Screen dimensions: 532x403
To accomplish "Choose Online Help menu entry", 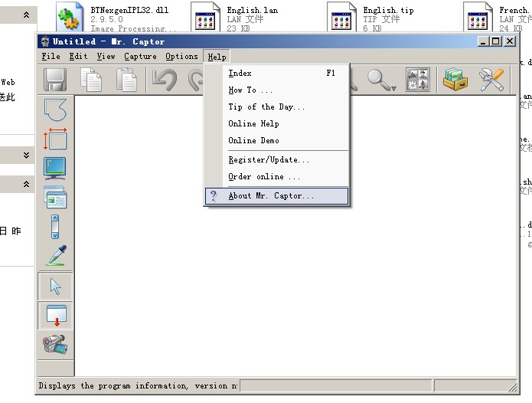I will [x=277, y=123].
